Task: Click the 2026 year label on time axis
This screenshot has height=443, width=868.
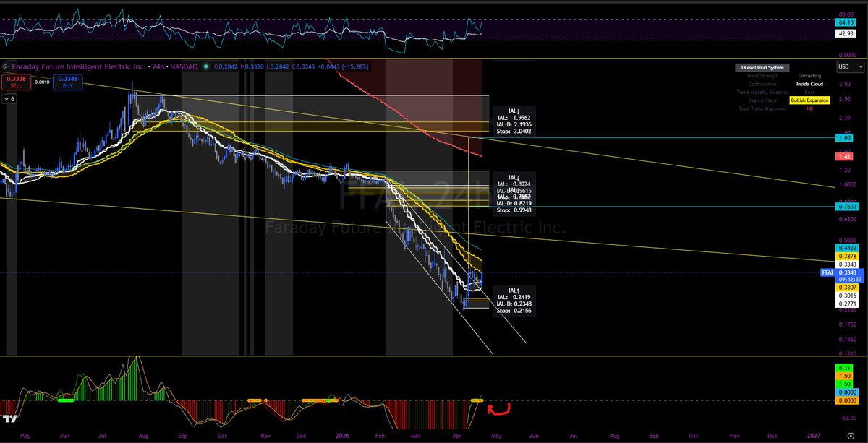Action: pos(342,436)
